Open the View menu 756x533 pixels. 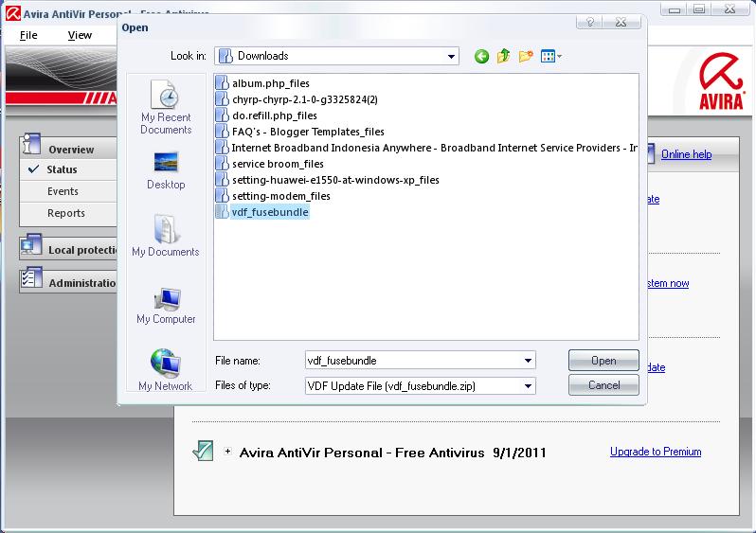click(80, 35)
